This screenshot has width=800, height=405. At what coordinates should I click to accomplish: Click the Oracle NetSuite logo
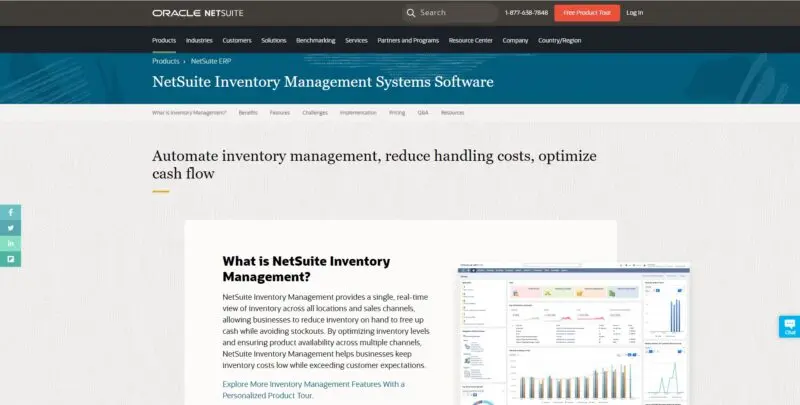197,13
